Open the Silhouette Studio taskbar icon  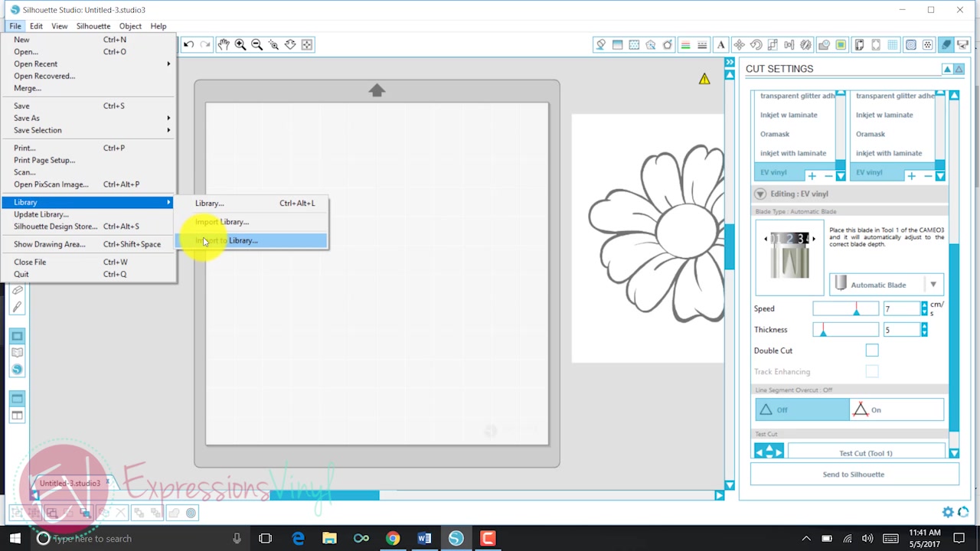click(x=456, y=538)
